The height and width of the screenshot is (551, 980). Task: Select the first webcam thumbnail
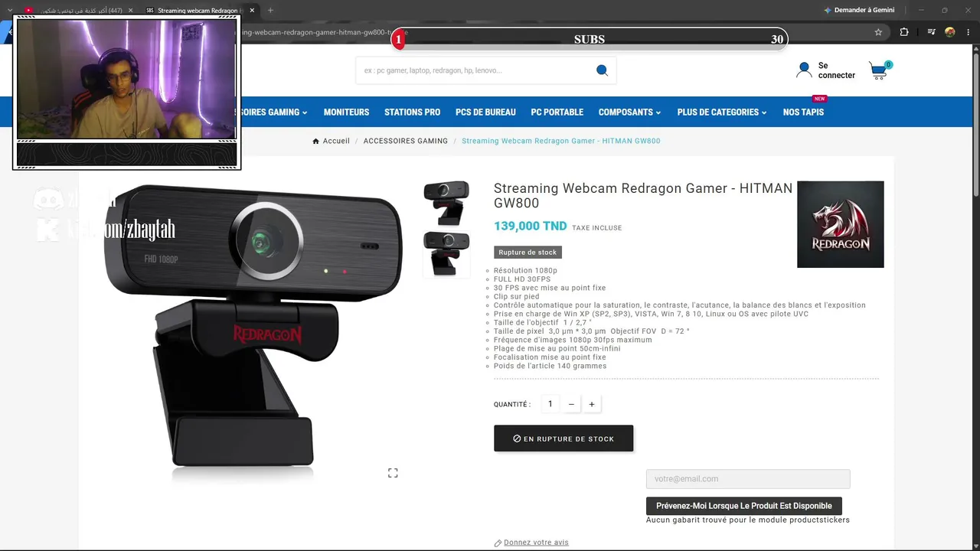click(446, 204)
